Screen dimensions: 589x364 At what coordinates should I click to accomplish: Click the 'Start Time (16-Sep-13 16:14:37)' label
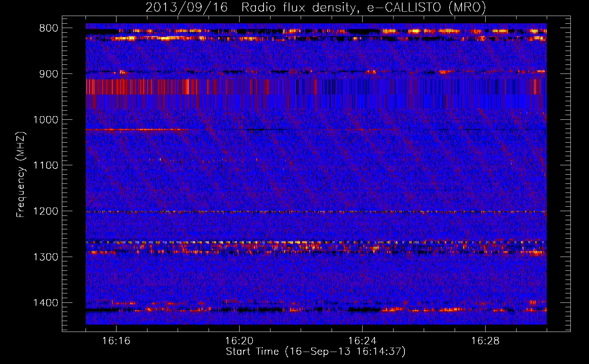tap(316, 352)
